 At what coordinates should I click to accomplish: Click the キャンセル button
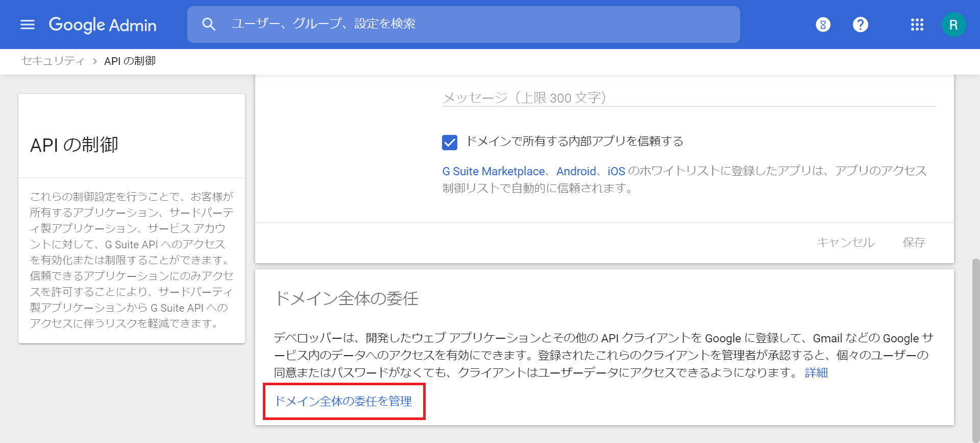846,242
